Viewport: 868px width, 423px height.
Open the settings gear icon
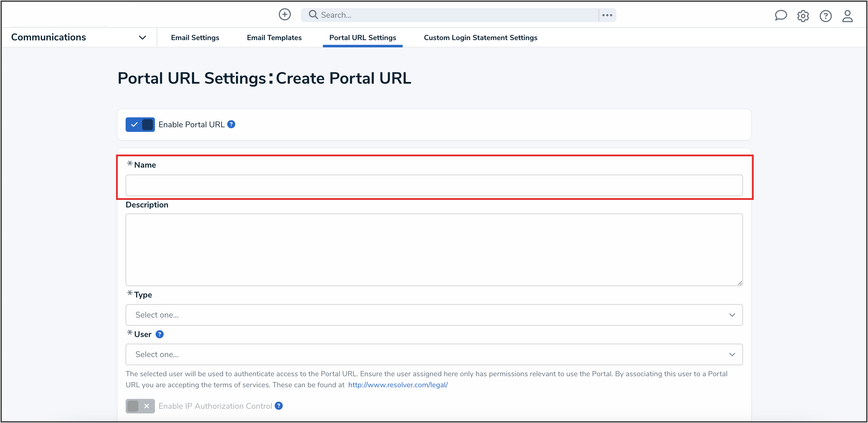click(x=803, y=16)
